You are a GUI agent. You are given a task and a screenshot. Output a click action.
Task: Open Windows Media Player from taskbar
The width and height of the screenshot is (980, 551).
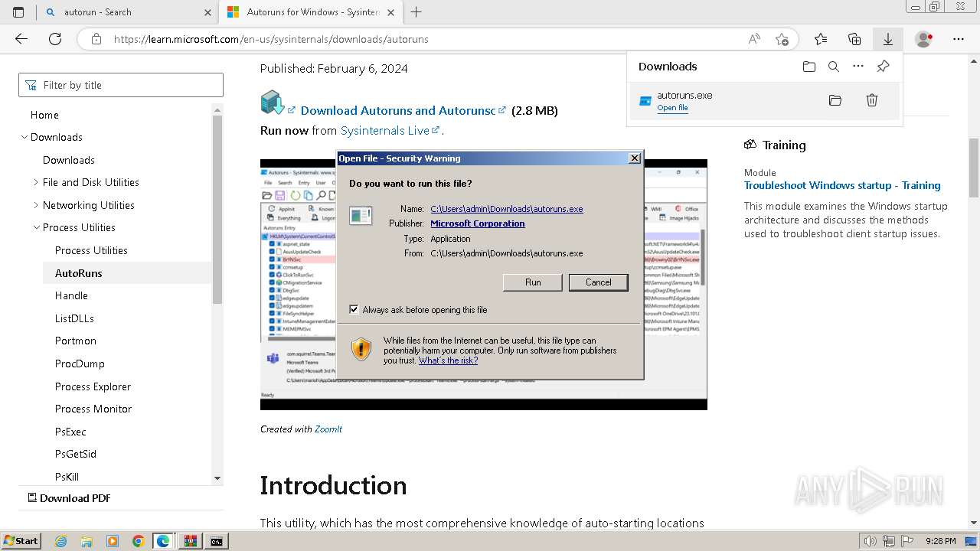click(113, 541)
